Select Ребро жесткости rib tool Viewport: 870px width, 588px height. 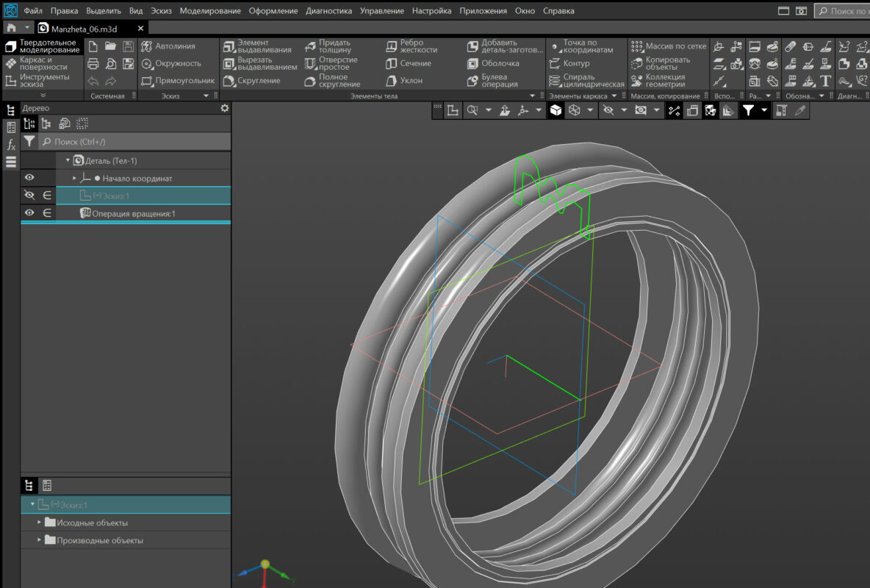tap(411, 46)
